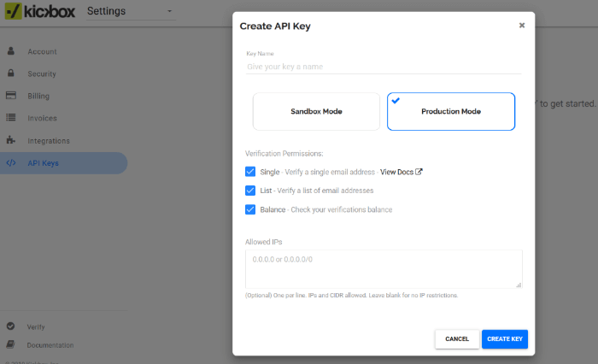Viewport: 598px width, 364px height.
Task: Click the CREATE KEY button
Action: (x=505, y=339)
